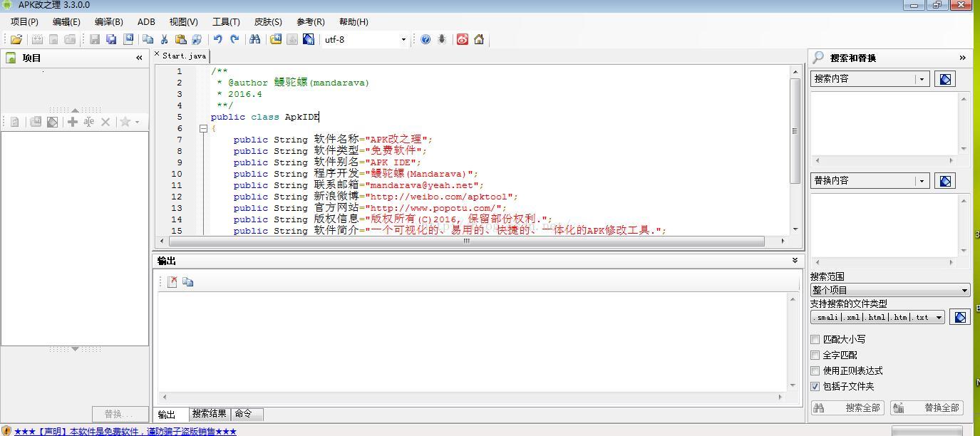The height and width of the screenshot is (436, 980).
Task: Click the open project folder icon
Action: coord(16,40)
